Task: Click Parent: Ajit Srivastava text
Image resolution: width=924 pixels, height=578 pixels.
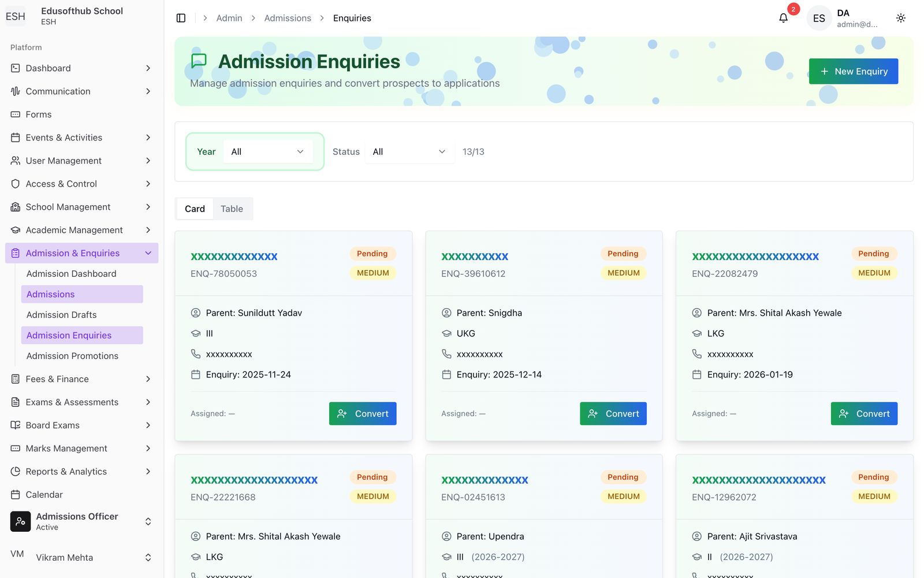Action: point(752,536)
